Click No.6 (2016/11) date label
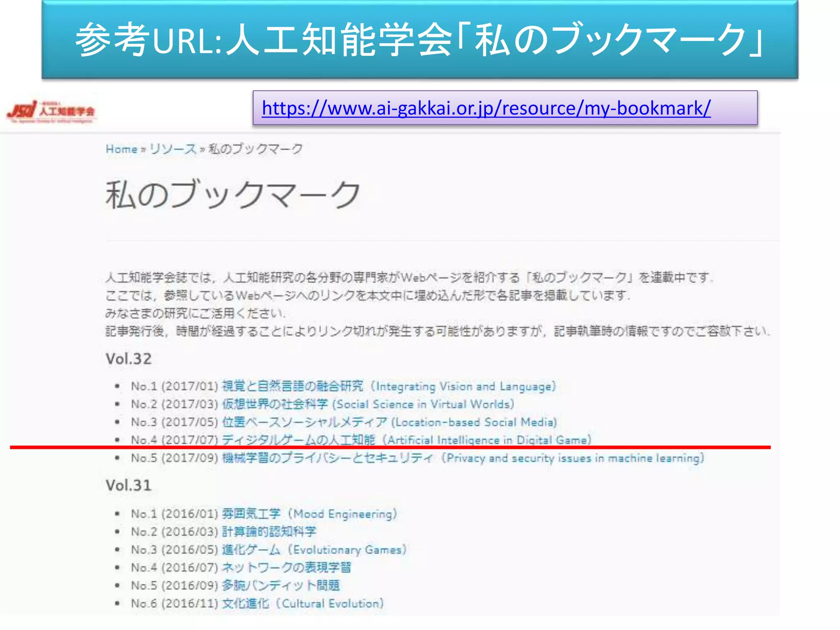 tap(174, 603)
